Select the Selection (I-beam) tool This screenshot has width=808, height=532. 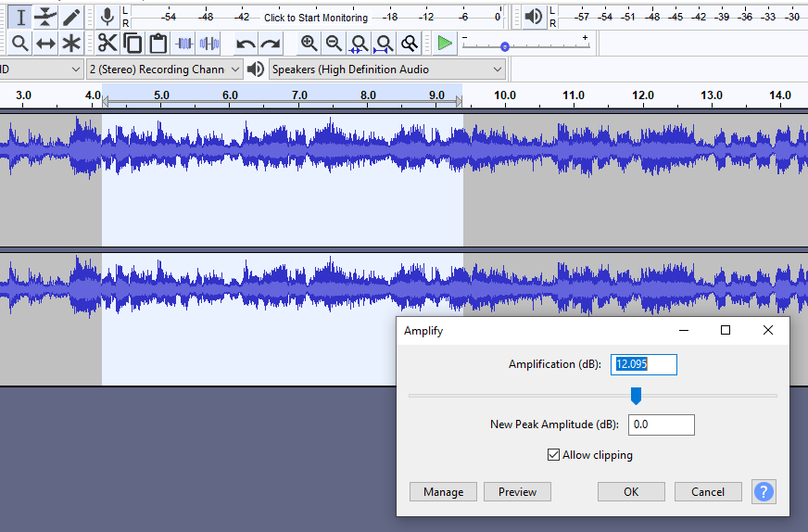(20, 17)
